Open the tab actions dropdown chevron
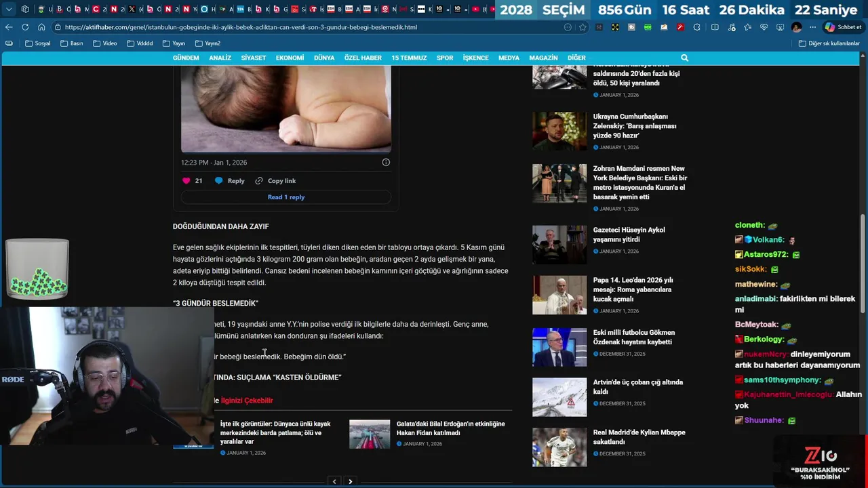Screen dimensions: 868x488 [9, 9]
